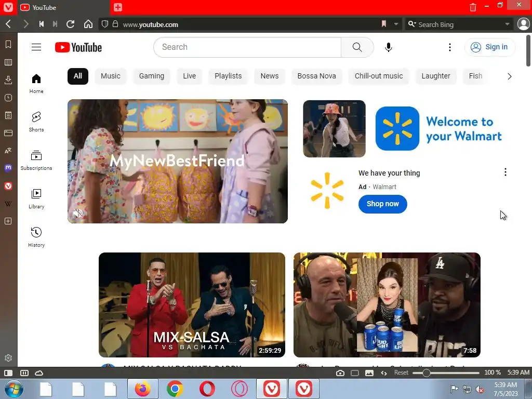
Task: Bookmark this page in address bar
Action: click(384, 24)
